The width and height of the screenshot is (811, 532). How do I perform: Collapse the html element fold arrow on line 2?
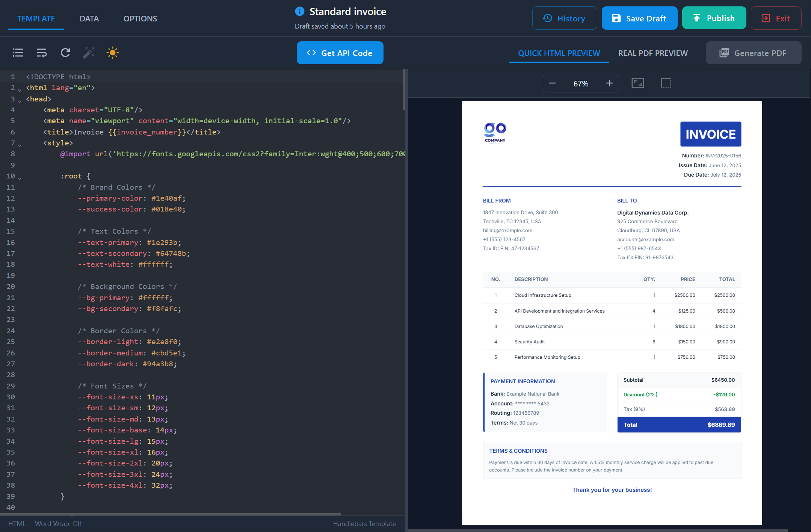pos(19,90)
